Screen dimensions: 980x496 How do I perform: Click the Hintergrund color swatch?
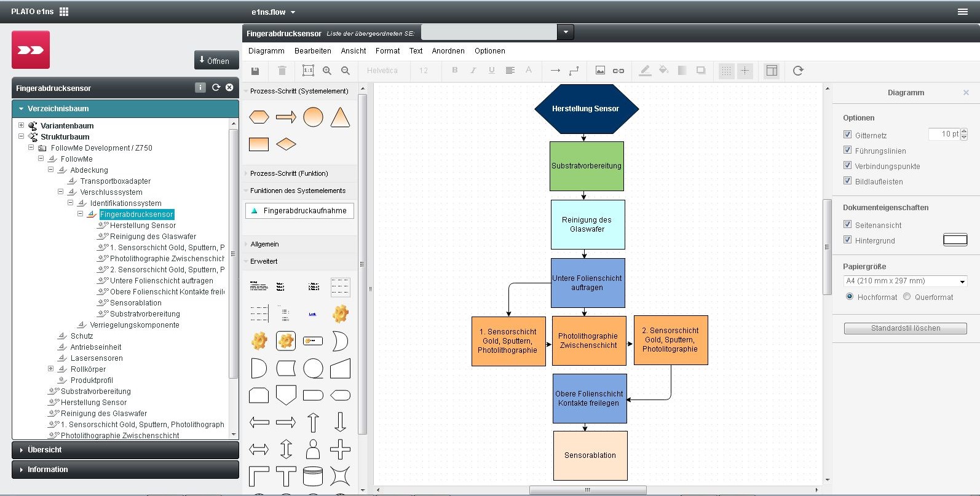955,240
